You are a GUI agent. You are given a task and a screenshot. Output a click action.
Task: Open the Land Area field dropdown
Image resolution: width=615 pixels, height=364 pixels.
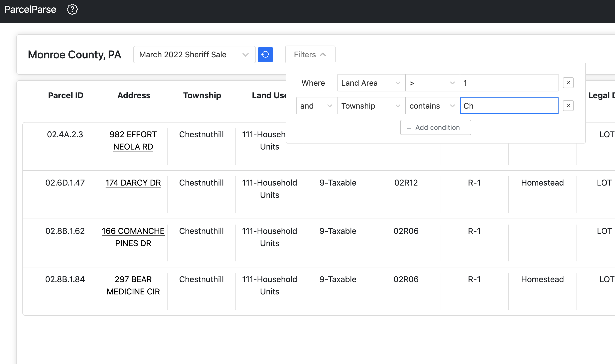[371, 83]
